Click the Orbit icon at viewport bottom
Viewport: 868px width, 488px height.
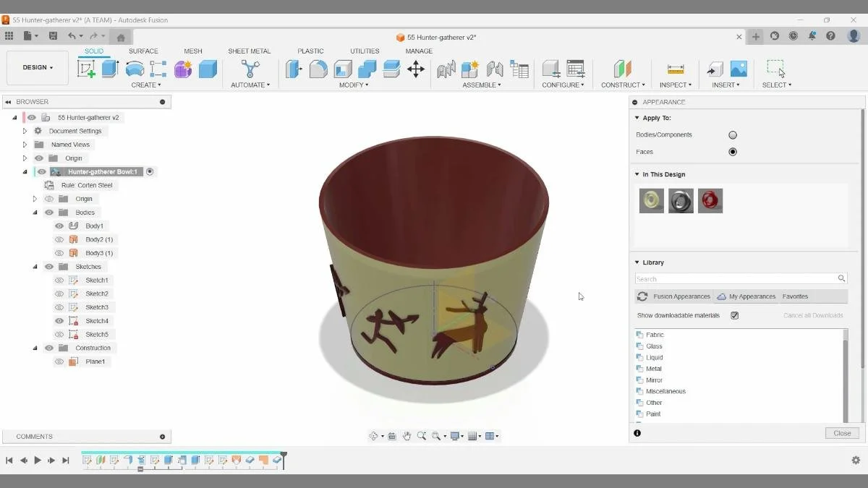(x=374, y=435)
